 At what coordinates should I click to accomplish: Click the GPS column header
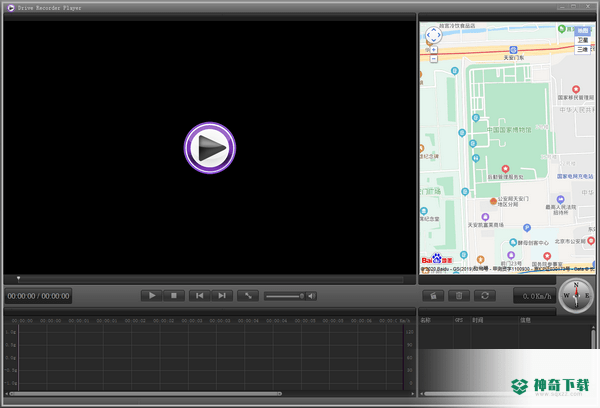(x=459, y=320)
